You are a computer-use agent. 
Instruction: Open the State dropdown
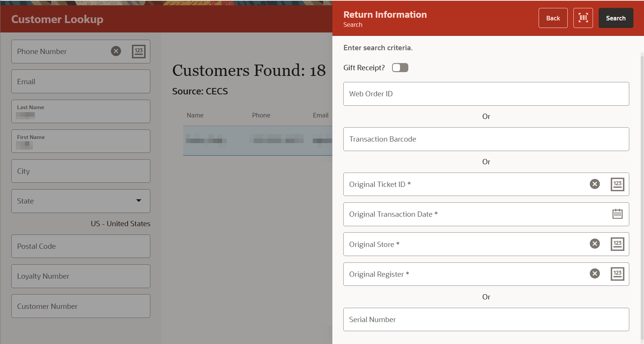139,201
